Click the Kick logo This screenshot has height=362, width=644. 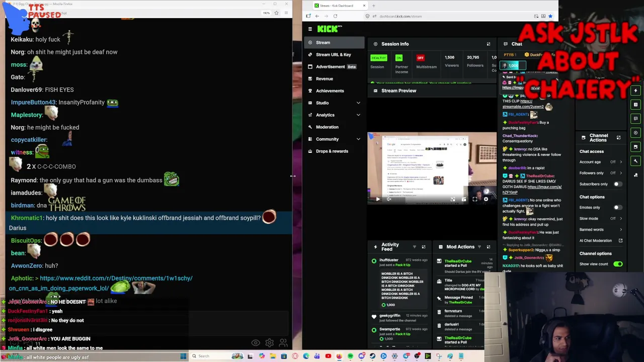click(x=330, y=29)
